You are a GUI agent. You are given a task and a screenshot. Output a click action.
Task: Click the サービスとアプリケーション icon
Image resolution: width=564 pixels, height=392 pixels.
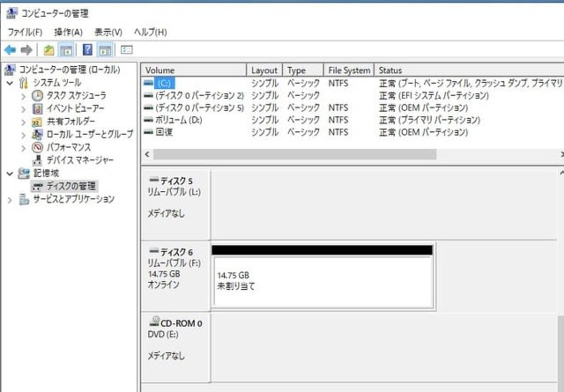pos(23,199)
